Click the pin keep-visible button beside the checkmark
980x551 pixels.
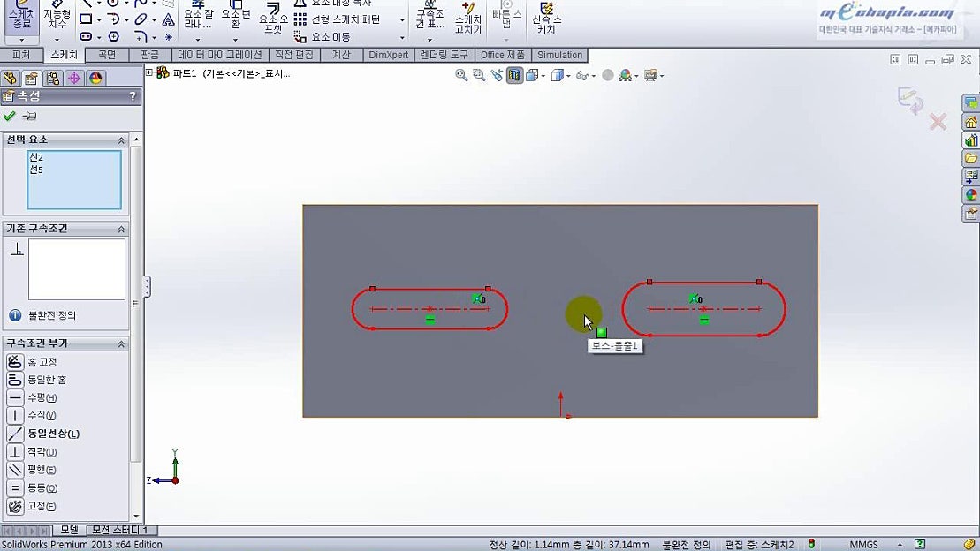[29, 114]
